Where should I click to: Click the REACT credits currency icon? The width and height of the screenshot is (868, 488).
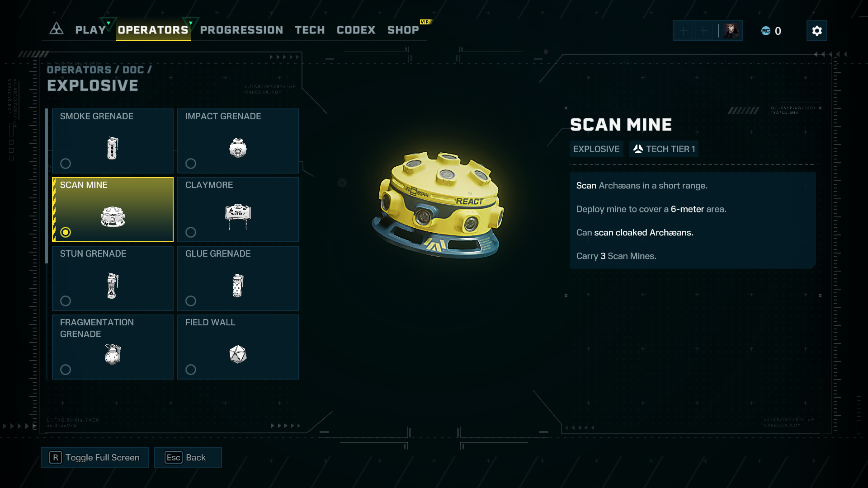[x=766, y=31]
